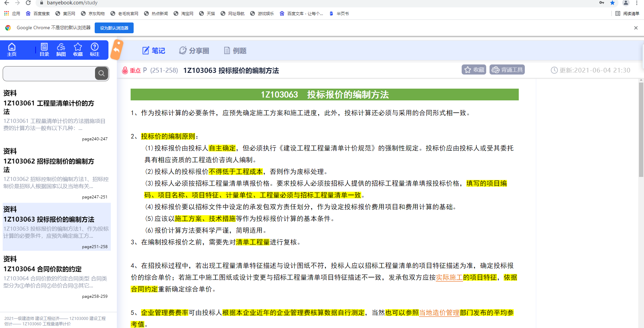Viewport: 644px width, 328px height.
Task: Click the address bar URL banyebook.com/study
Action: (72, 3)
